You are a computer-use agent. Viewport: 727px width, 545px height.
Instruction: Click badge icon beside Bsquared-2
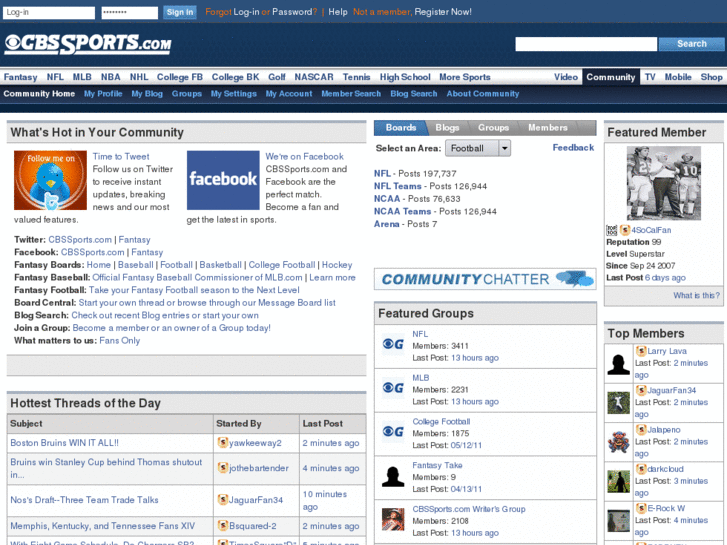(x=223, y=526)
